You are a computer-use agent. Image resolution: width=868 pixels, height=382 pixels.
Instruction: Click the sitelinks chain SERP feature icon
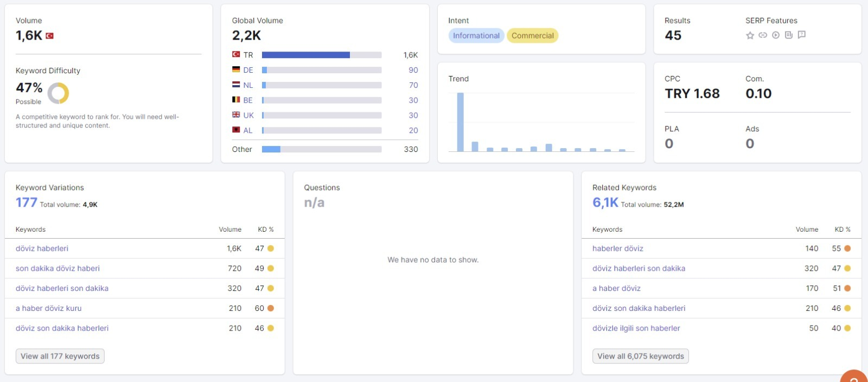tap(763, 35)
